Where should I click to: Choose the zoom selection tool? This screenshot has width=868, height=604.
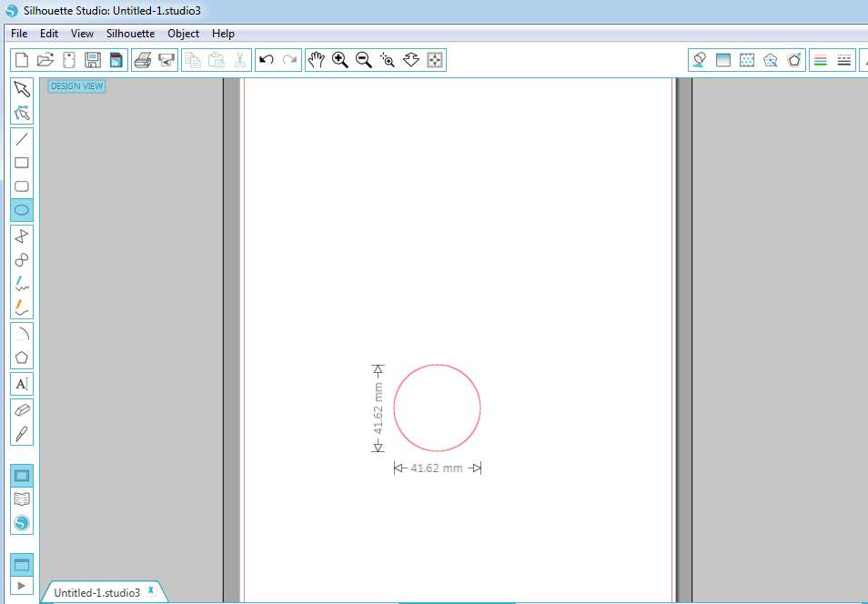388,60
